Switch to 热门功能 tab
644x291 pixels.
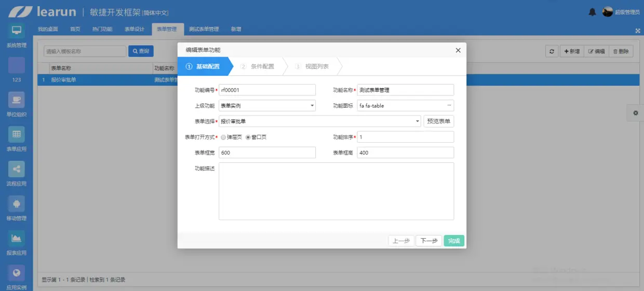[x=102, y=30]
